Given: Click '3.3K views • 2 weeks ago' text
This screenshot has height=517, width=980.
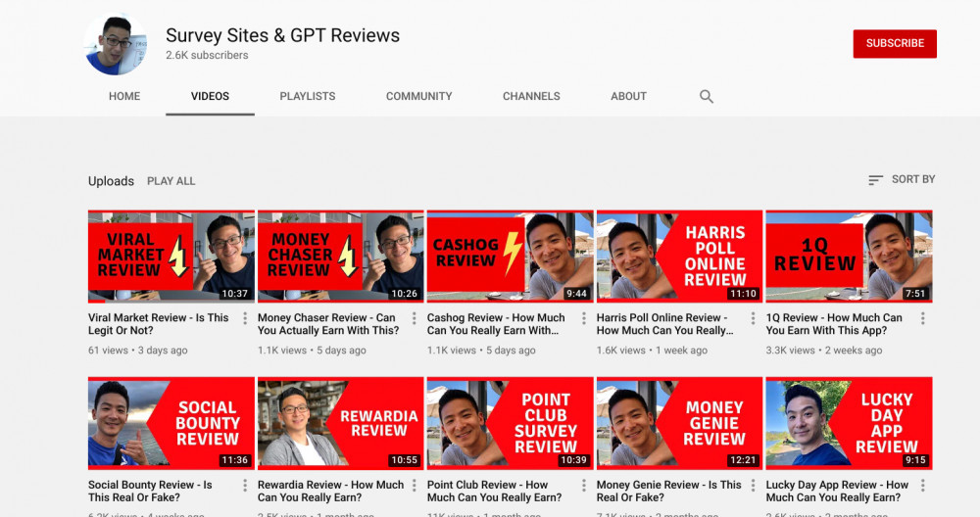Looking at the screenshot, I should click(x=824, y=351).
